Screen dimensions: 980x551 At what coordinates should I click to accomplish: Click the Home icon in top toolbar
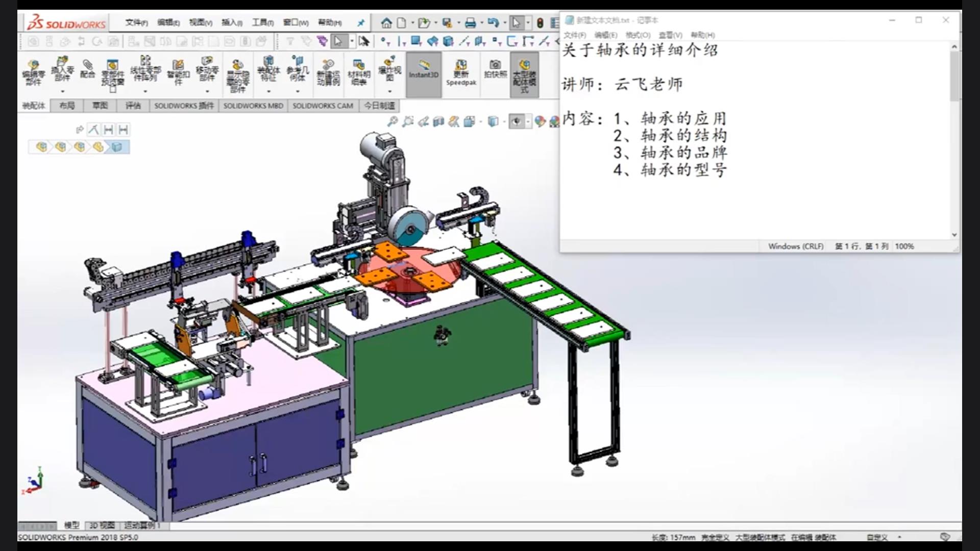pyautogui.click(x=386, y=23)
